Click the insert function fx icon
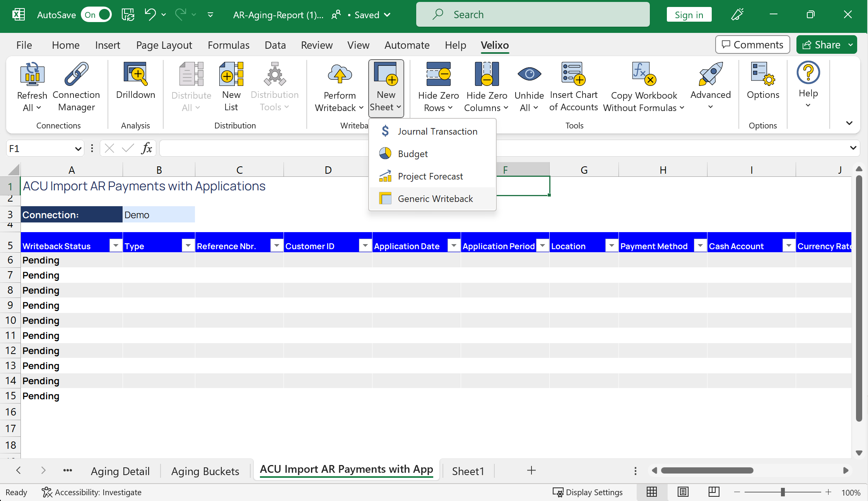The width and height of the screenshot is (868, 501). 147,148
